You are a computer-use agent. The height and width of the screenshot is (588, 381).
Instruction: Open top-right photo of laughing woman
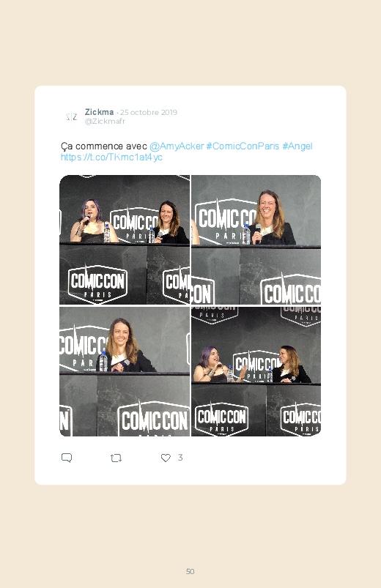[256, 239]
